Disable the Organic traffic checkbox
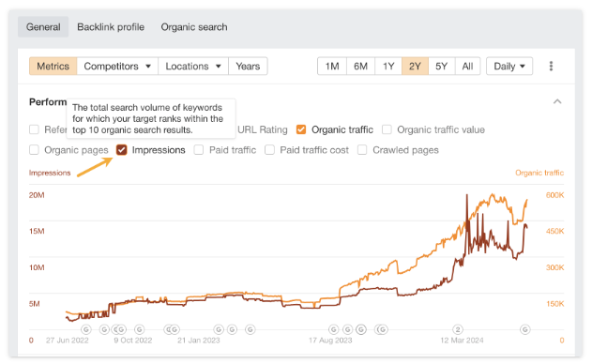 click(x=301, y=129)
